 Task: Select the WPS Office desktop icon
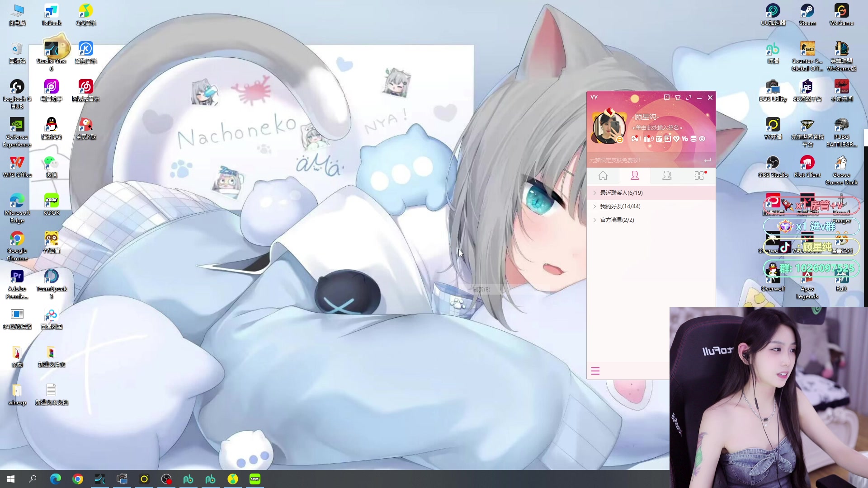coord(17,166)
